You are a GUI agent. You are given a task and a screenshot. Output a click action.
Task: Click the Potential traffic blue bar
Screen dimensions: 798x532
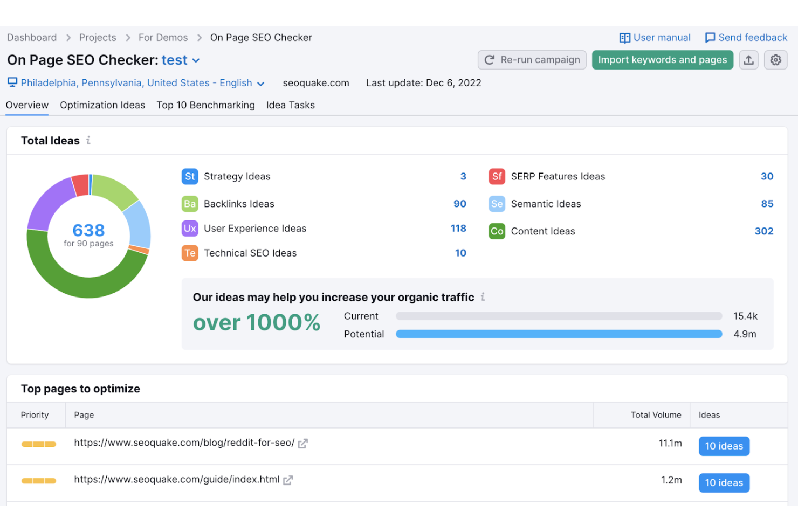coord(559,334)
